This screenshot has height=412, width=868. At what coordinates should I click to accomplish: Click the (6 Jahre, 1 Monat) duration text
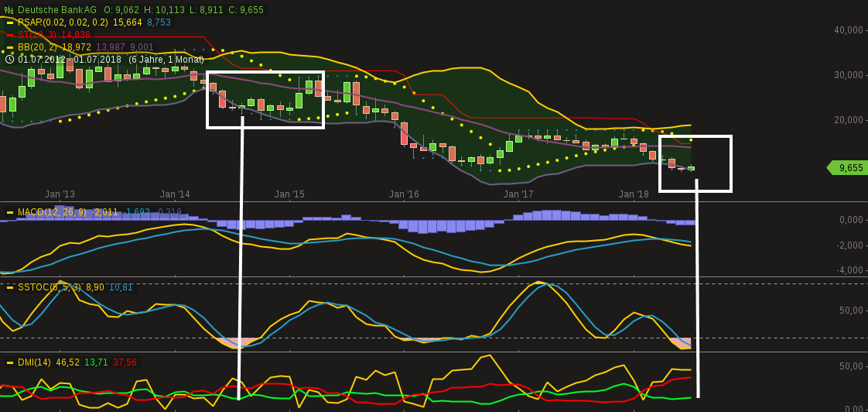point(166,59)
